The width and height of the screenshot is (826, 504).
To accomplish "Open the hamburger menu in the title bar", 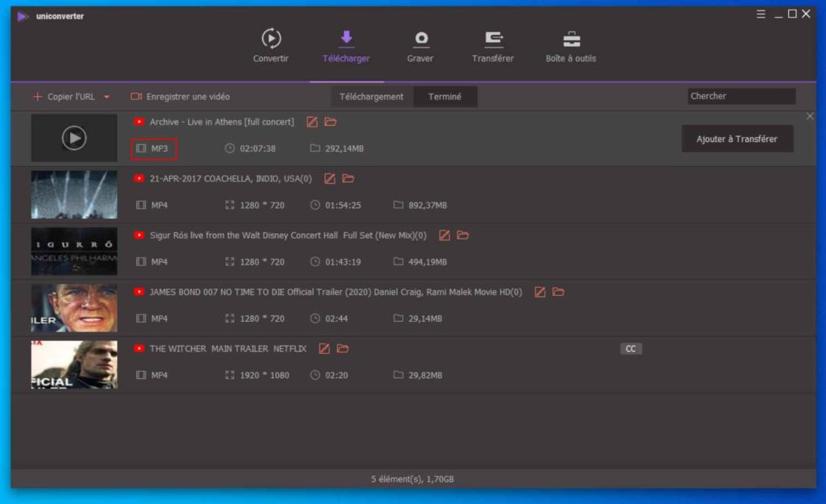I will (761, 15).
